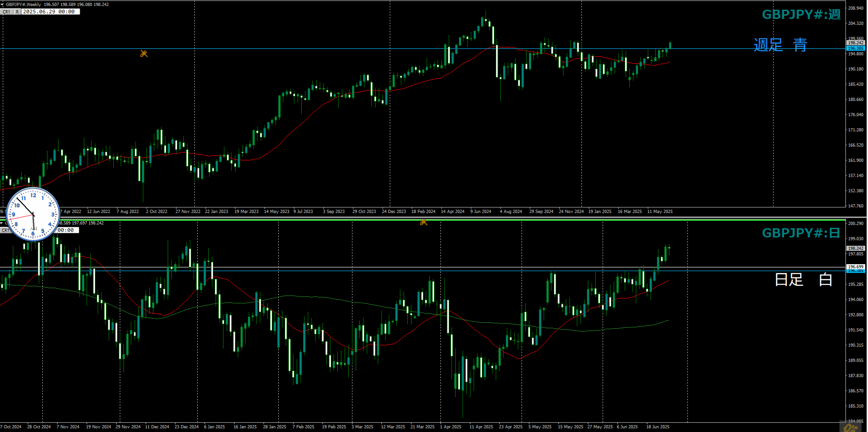Click the 208.940 price on the weekly scale
This screenshot has width=868, height=432.
coord(856,8)
